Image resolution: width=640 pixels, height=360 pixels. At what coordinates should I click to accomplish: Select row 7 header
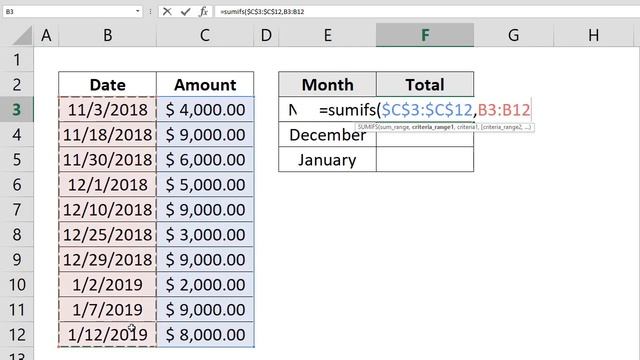17,209
